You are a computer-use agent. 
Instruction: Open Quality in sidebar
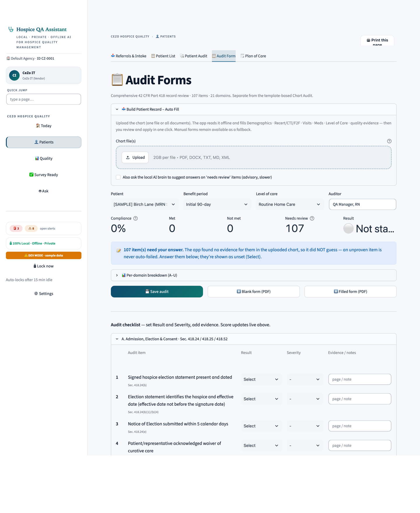(43, 158)
